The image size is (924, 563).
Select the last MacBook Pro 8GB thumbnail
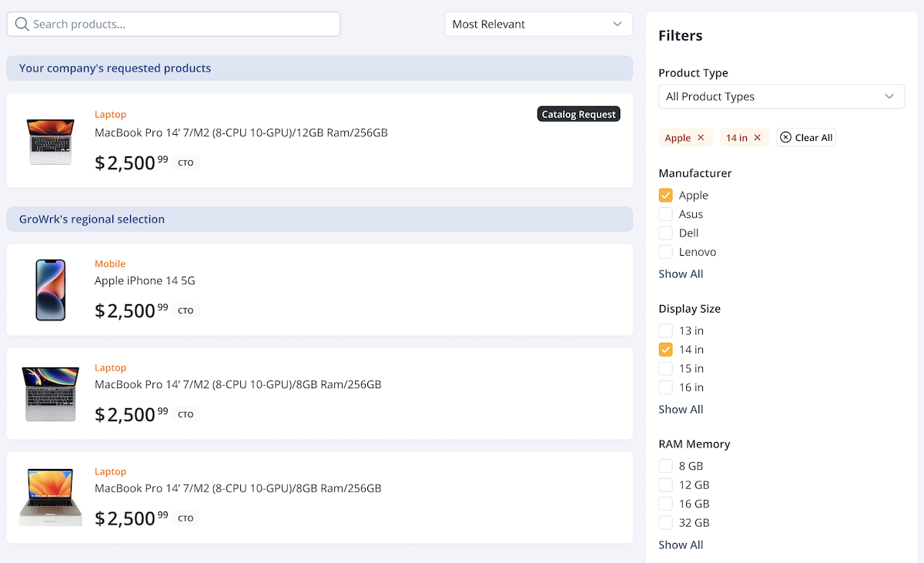pyautogui.click(x=51, y=498)
